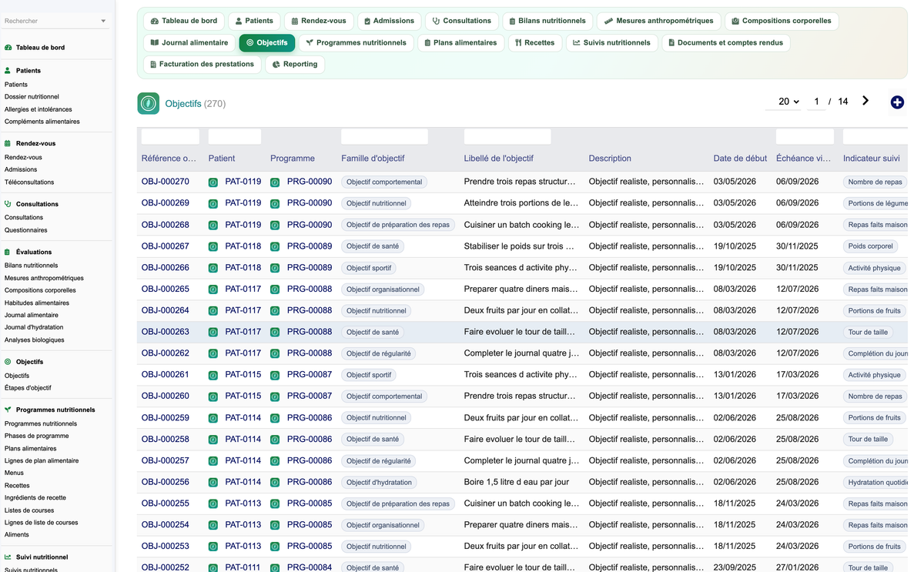Open Téléconsultations sidebar link
924x572 pixels.
tap(29, 182)
